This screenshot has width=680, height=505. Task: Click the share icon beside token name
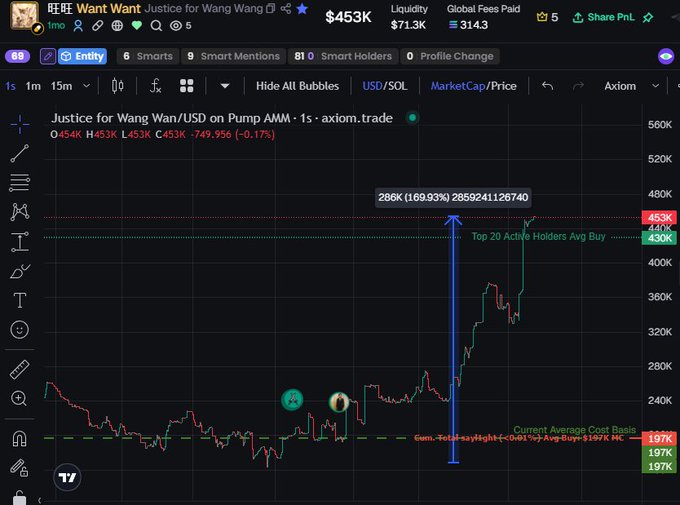[x=286, y=9]
